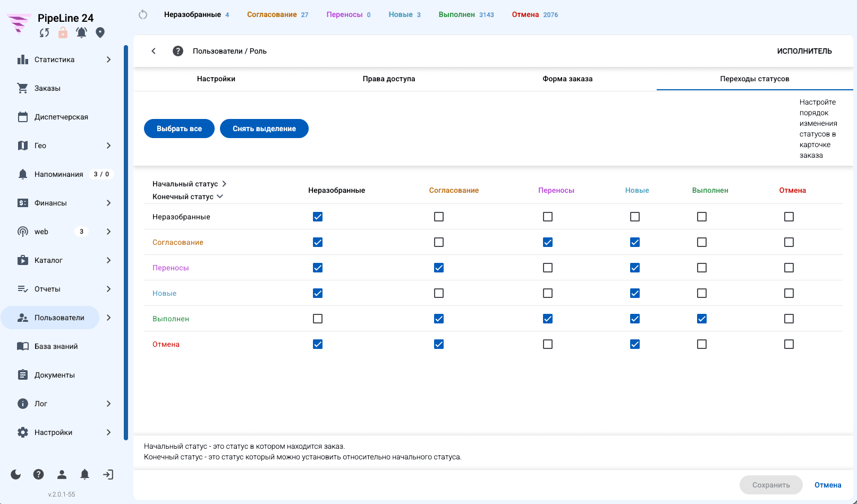This screenshot has height=504, width=857.
Task: Expand the Финансы sidebar submenu
Action: (108, 203)
